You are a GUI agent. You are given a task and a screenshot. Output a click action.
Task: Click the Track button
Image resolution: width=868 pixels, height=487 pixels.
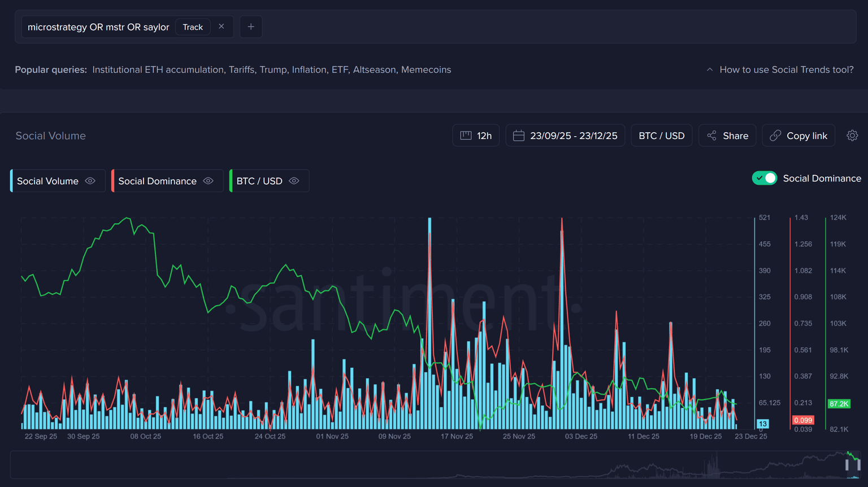pos(193,27)
